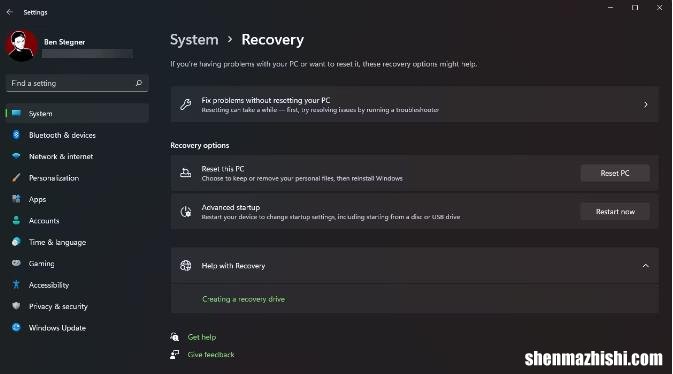Screen dimensions: 673x374
Task: Click the Help with Recovery heading text
Action: point(233,266)
